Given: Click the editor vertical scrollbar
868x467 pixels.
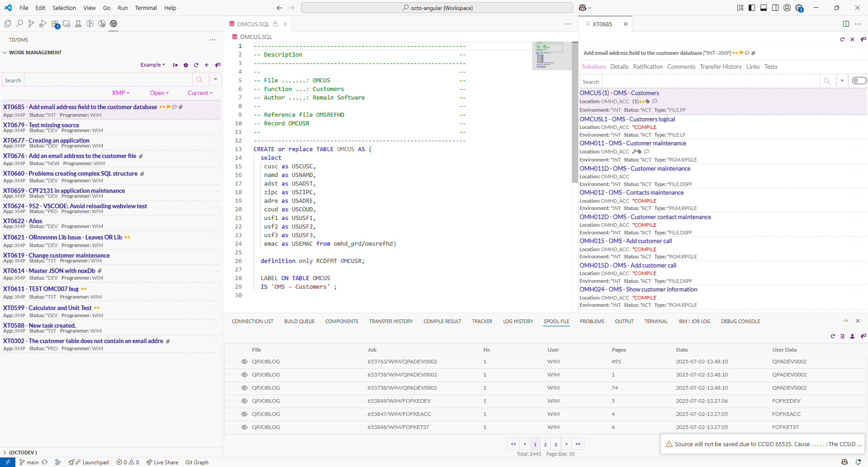Looking at the screenshot, I should [x=575, y=112].
